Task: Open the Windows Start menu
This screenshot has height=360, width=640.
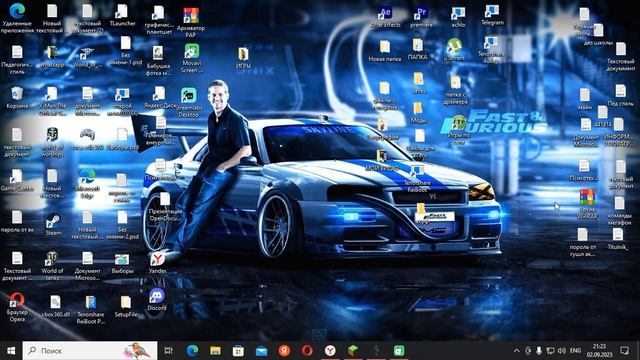Action: tap(11, 351)
